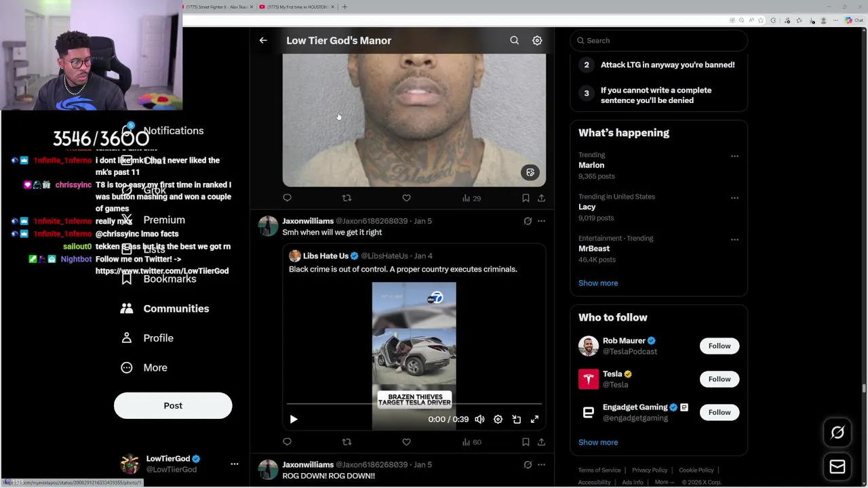Open Notifications in left navigation
Viewport: 868px width, 488px height.
pos(163,131)
